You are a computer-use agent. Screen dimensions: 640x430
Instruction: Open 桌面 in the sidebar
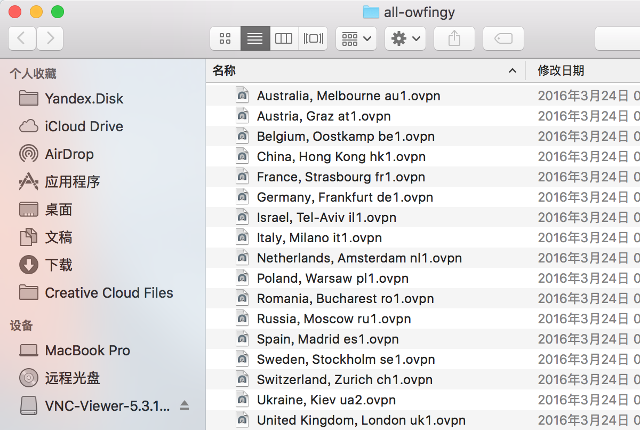(x=46, y=209)
